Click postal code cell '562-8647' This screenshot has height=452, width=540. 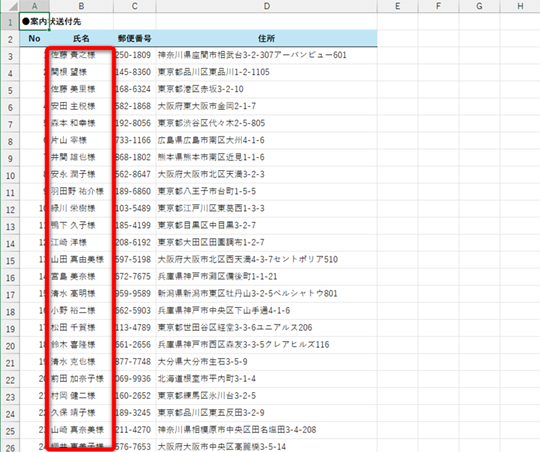coord(135,175)
